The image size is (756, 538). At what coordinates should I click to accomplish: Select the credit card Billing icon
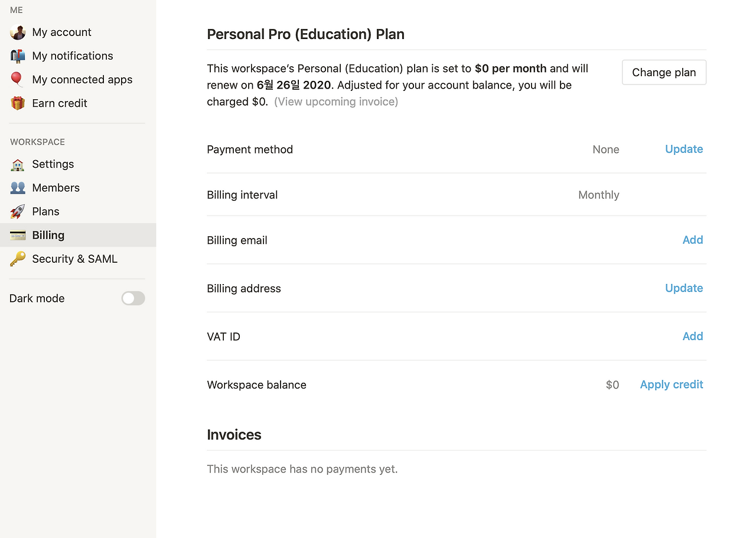pyautogui.click(x=18, y=235)
